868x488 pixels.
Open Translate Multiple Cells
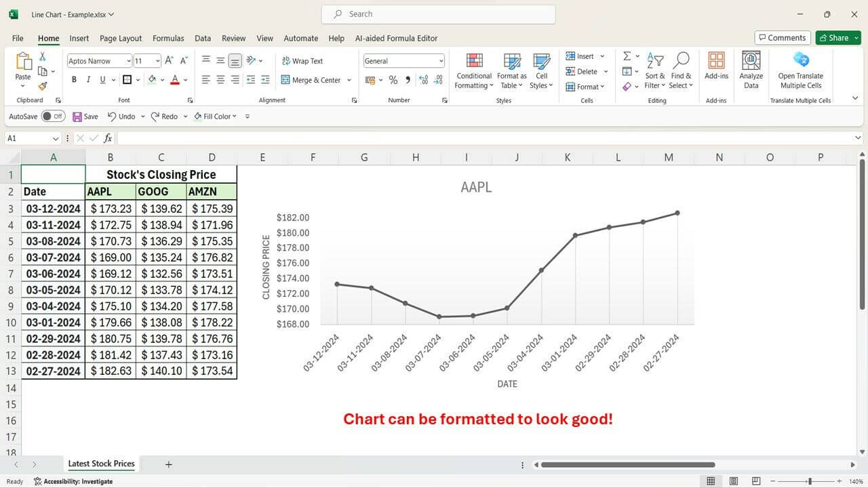[x=801, y=70]
